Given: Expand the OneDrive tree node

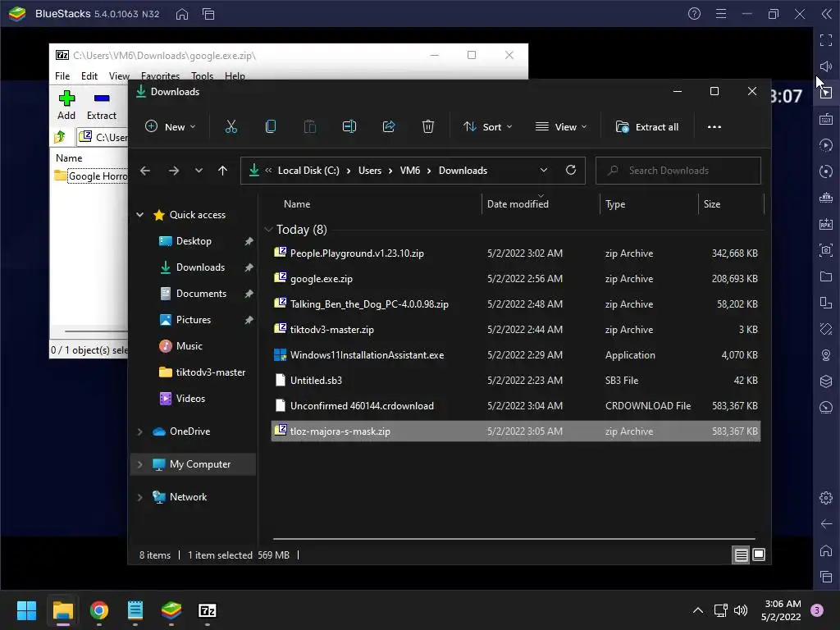Looking at the screenshot, I should (x=139, y=431).
